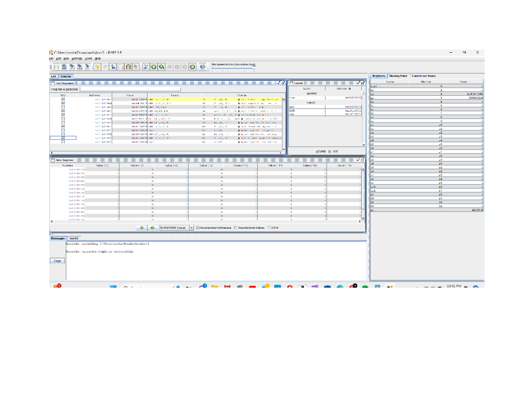532x411 pixels.
Task: Click the Find and Replace icon
Action: [137, 67]
